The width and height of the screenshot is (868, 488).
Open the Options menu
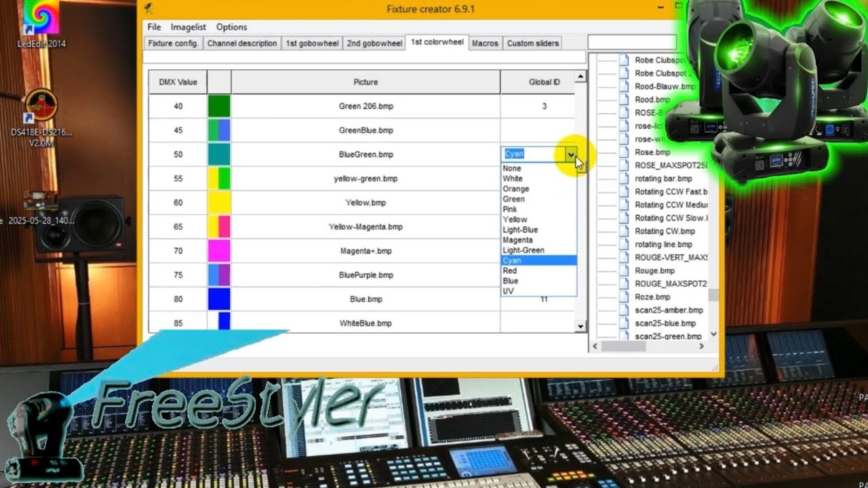(232, 27)
